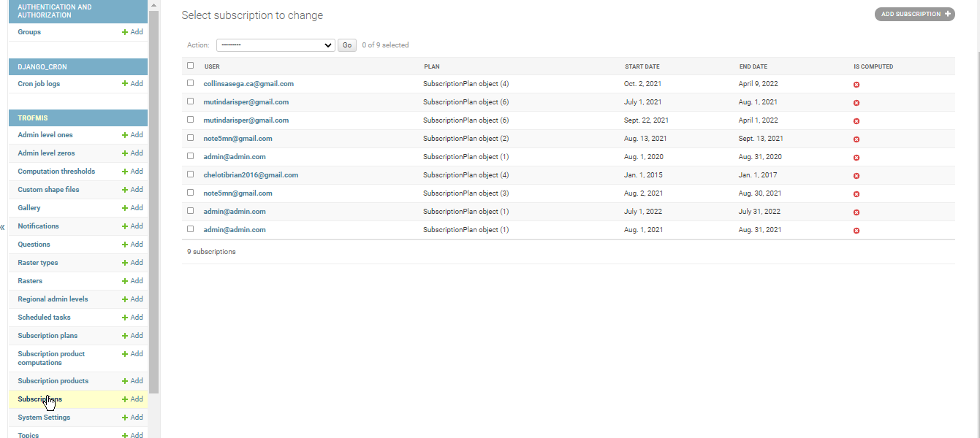Toggle the select-all checkbox in table header

click(x=191, y=66)
